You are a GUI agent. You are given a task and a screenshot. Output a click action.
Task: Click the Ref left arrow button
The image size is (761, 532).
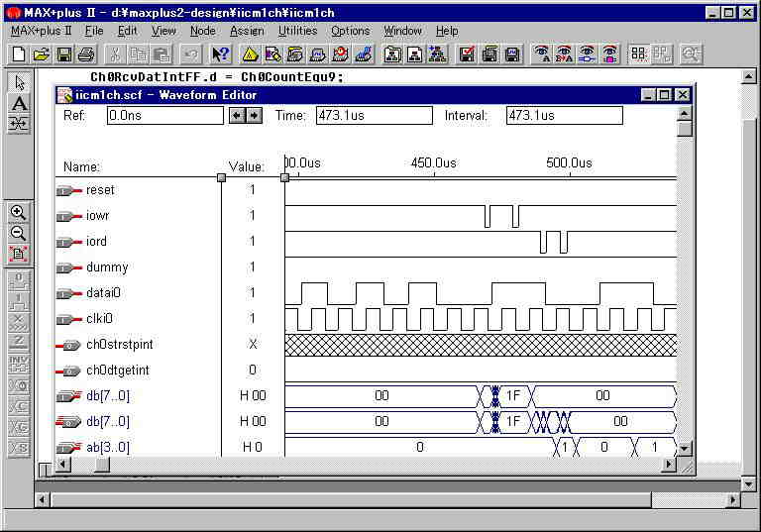237,116
